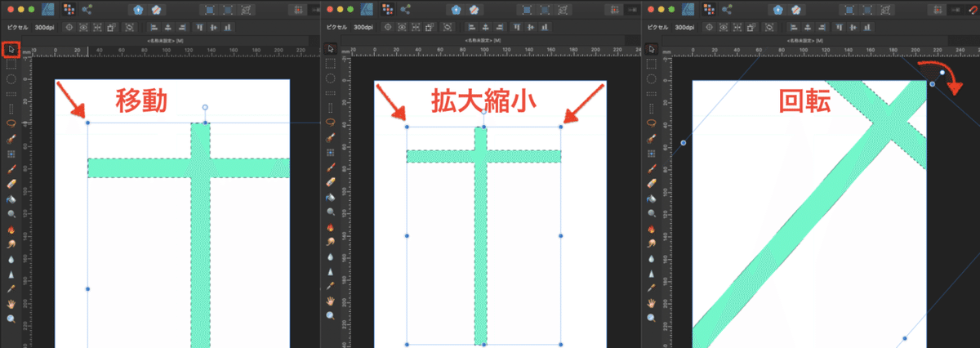Open the ピクセル units dropdown in 移動 window
This screenshot has width=980, height=348.
coord(17,27)
